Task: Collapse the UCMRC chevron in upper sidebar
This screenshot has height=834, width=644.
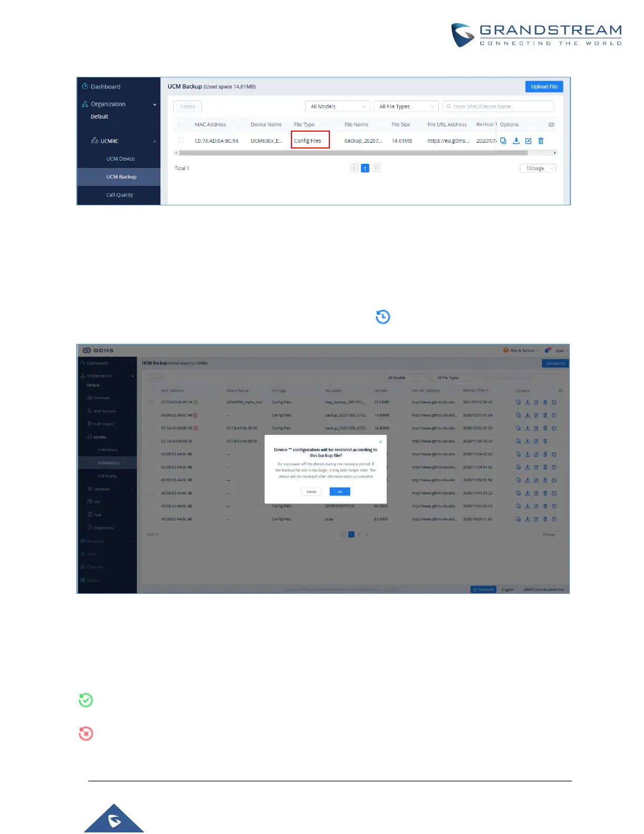Action: click(x=155, y=141)
